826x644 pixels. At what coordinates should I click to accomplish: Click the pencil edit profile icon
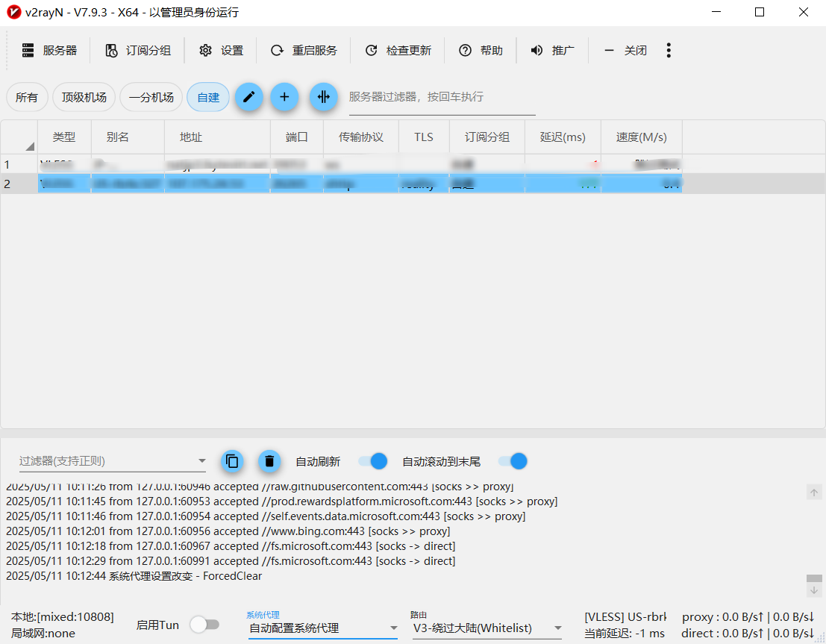249,97
